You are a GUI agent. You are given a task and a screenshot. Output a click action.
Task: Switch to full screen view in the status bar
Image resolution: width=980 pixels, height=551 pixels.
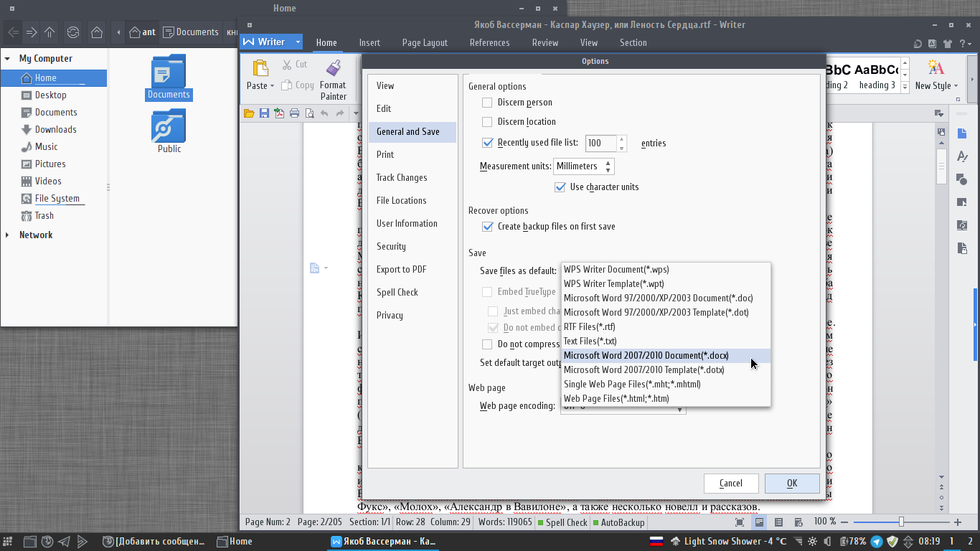[x=740, y=522]
